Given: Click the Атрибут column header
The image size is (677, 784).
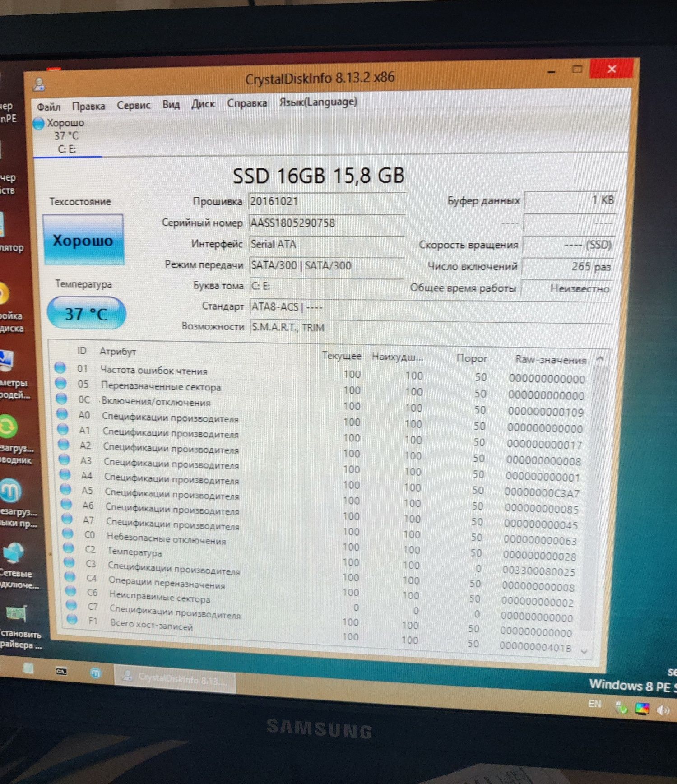Looking at the screenshot, I should coord(118,351).
